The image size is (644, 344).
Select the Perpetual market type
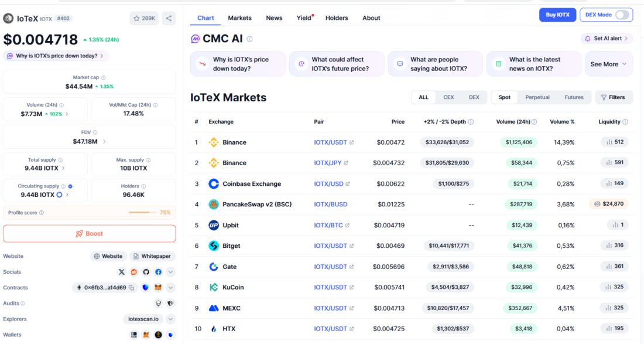pyautogui.click(x=537, y=97)
